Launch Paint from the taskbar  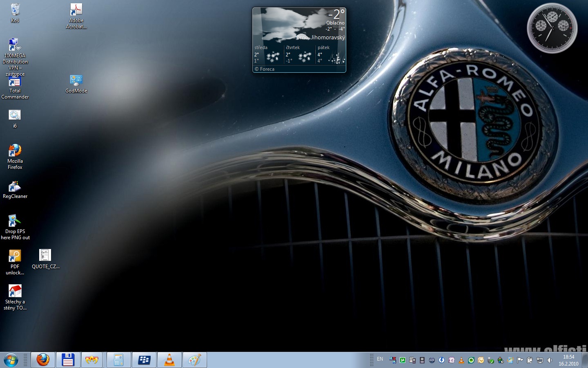[x=194, y=360]
